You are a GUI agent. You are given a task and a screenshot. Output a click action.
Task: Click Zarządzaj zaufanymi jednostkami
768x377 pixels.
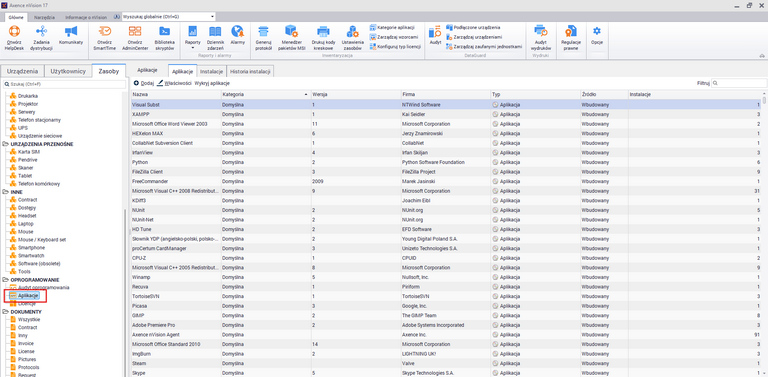click(x=484, y=47)
